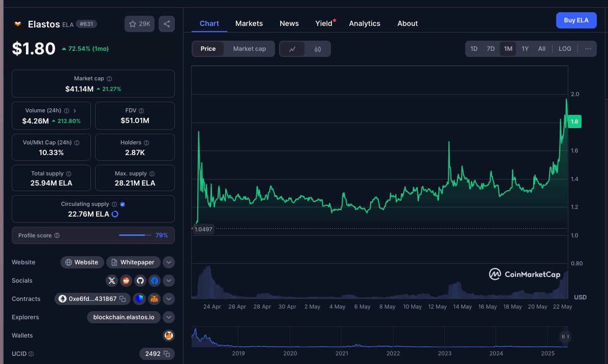Open the X (Twitter) social link
This screenshot has height=364, width=608.
[112, 281]
